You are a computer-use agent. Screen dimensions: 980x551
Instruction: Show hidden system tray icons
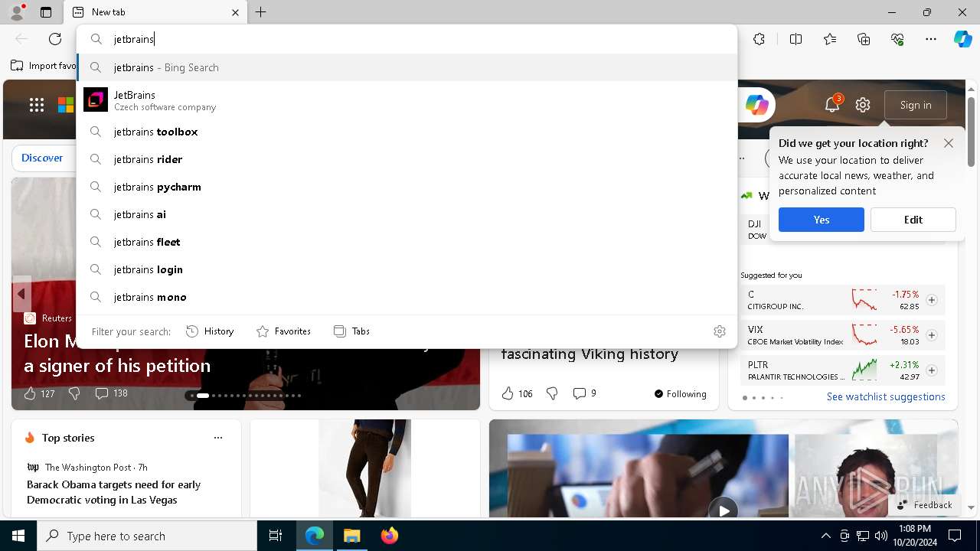pyautogui.click(x=825, y=536)
